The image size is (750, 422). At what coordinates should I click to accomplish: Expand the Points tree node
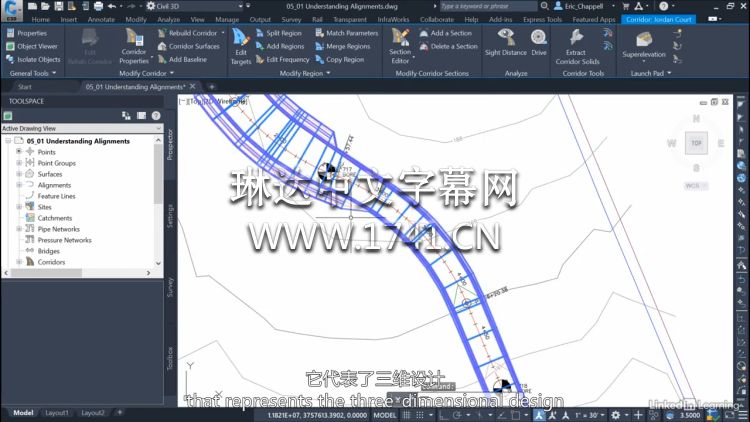19,152
